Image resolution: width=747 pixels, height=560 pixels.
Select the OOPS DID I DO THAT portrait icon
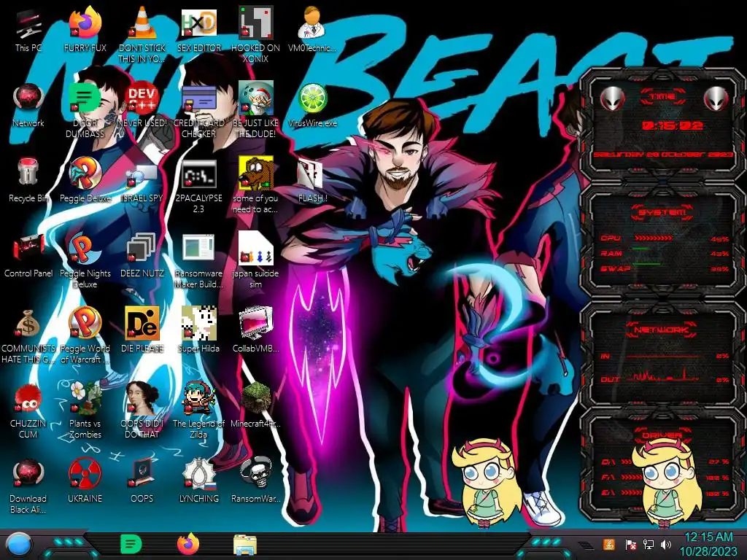[142, 399]
